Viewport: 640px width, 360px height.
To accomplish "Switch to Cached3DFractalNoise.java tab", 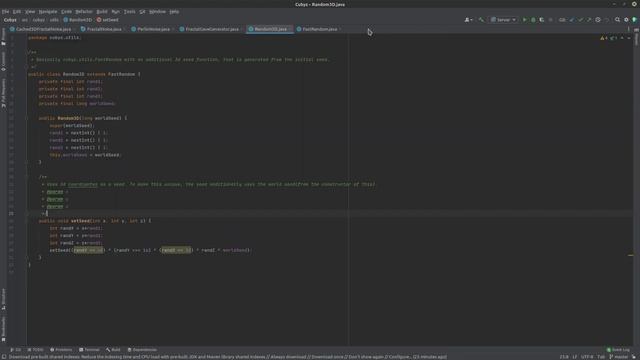I will (x=41, y=29).
